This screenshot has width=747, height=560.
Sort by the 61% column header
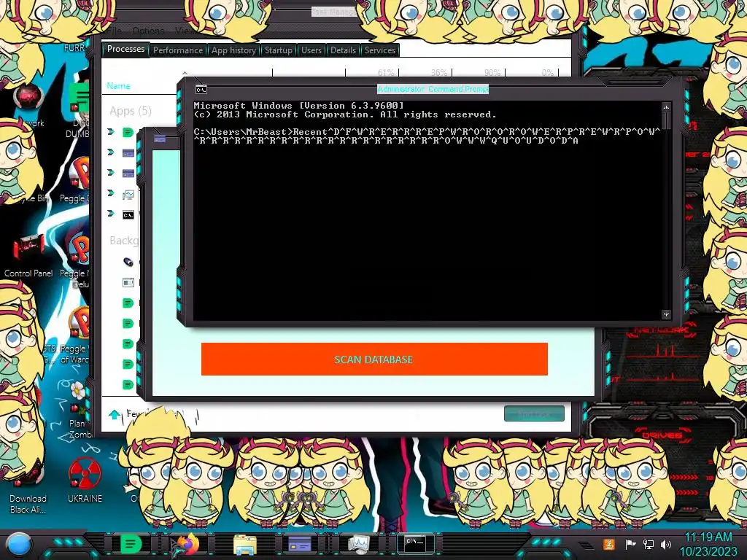click(x=385, y=72)
